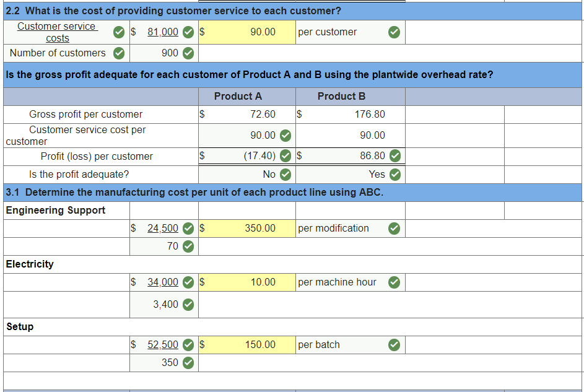This screenshot has height=392, width=584.
Task: Select the yellow 350.00 per modification cell
Action: pyautogui.click(x=246, y=229)
